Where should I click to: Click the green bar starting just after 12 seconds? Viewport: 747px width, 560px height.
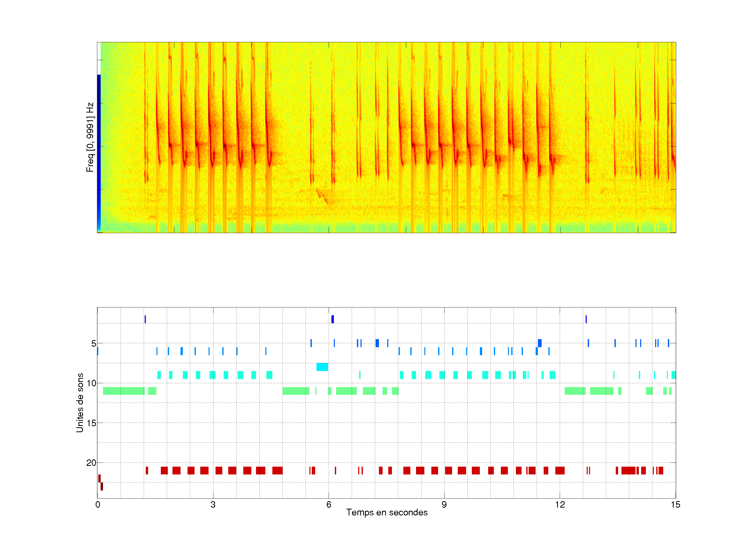click(x=575, y=391)
